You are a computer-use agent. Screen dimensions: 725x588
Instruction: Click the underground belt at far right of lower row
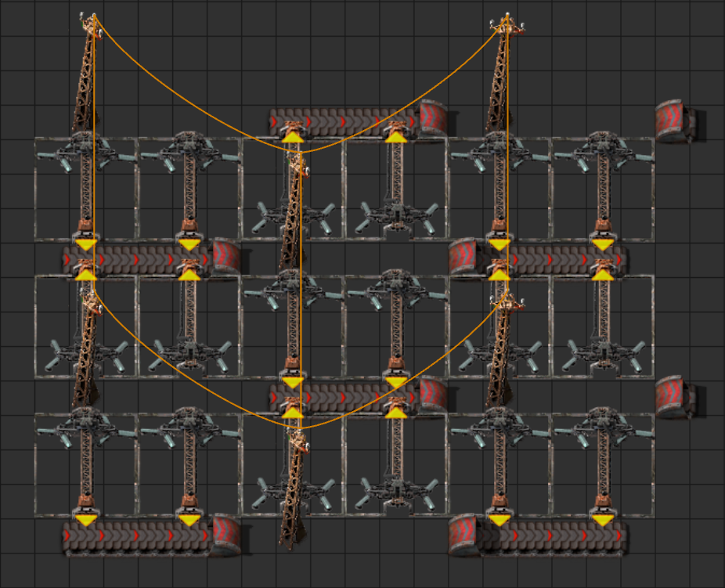[676, 398]
